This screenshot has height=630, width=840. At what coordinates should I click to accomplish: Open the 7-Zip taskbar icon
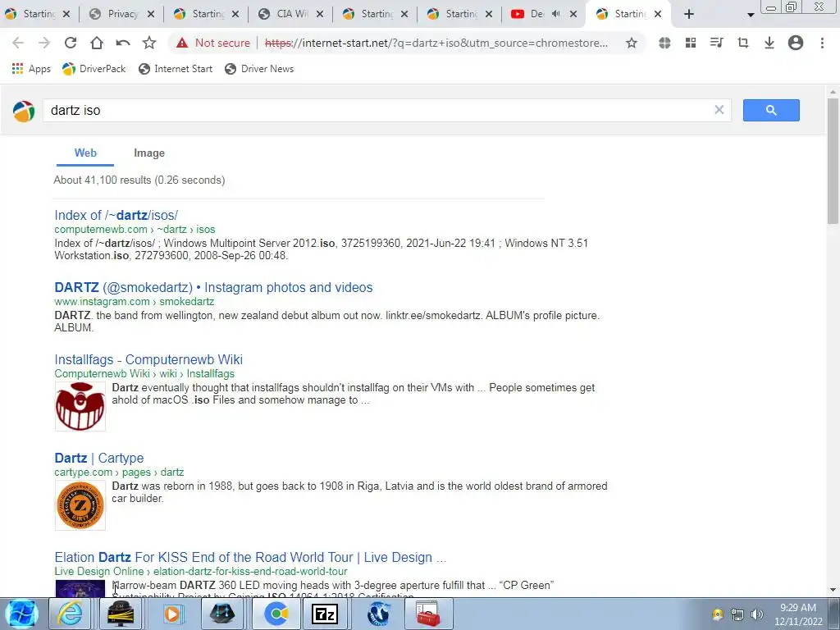pyautogui.click(x=325, y=614)
